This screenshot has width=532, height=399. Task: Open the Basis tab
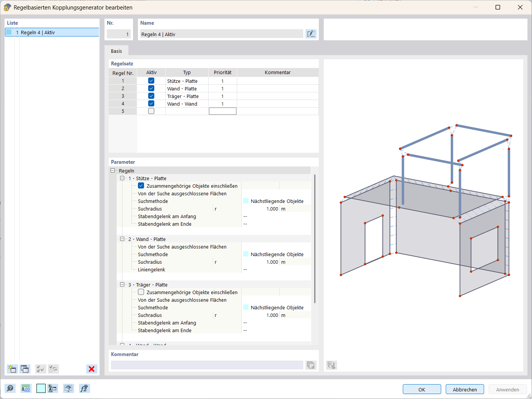click(x=117, y=51)
